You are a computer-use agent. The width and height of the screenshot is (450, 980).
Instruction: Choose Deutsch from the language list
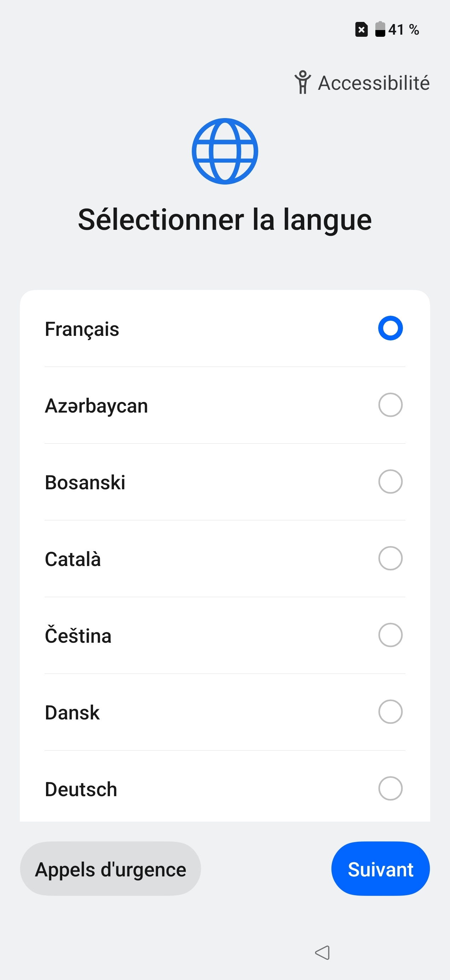(81, 789)
